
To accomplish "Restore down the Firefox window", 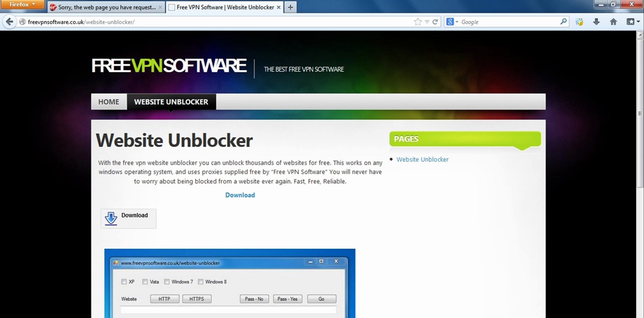I will click(x=613, y=4).
